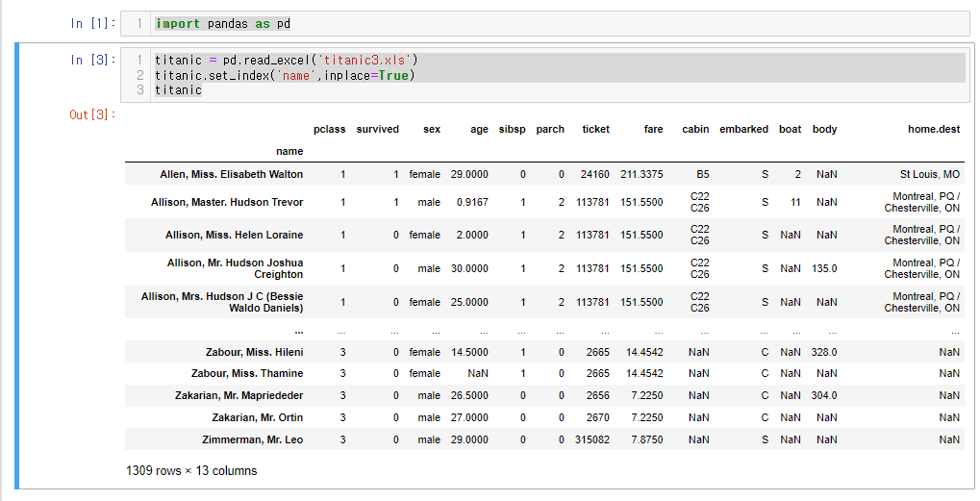Click body value 328.0
Screen dimensions: 980x501
coord(824,352)
